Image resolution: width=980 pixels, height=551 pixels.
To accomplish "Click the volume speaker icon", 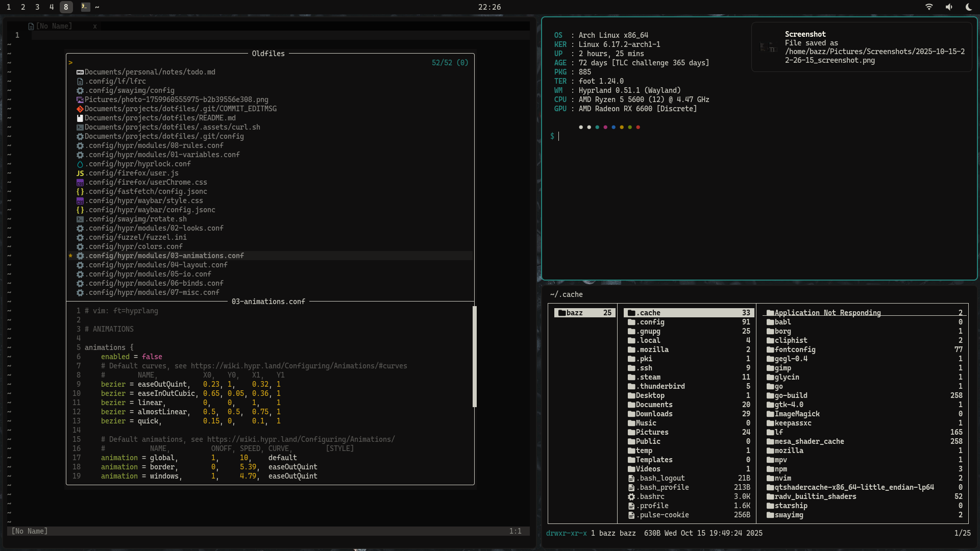I will [x=949, y=7].
